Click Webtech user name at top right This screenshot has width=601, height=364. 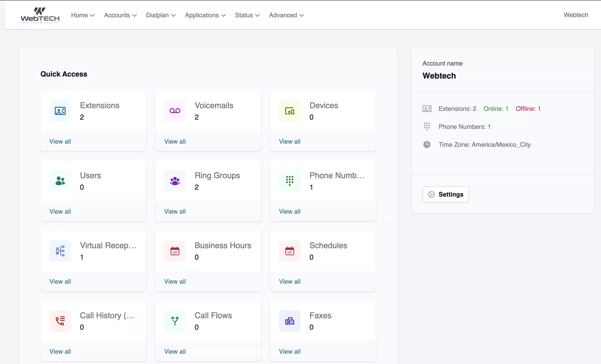576,15
